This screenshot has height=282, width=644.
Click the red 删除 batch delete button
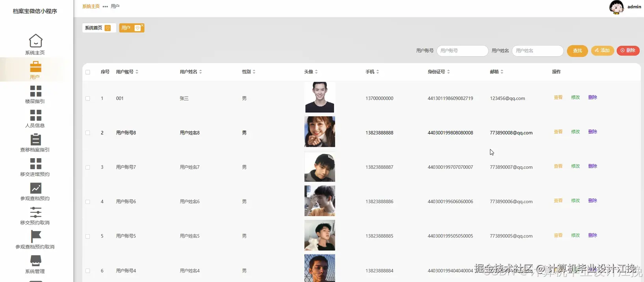[x=628, y=50]
